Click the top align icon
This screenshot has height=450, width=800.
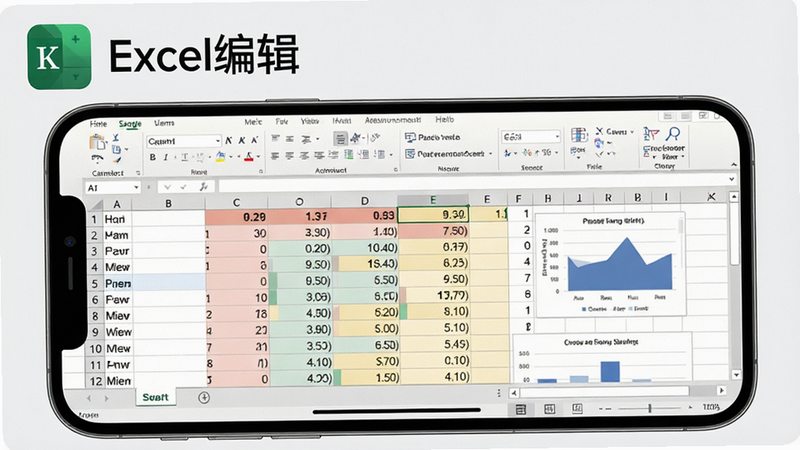(276, 138)
